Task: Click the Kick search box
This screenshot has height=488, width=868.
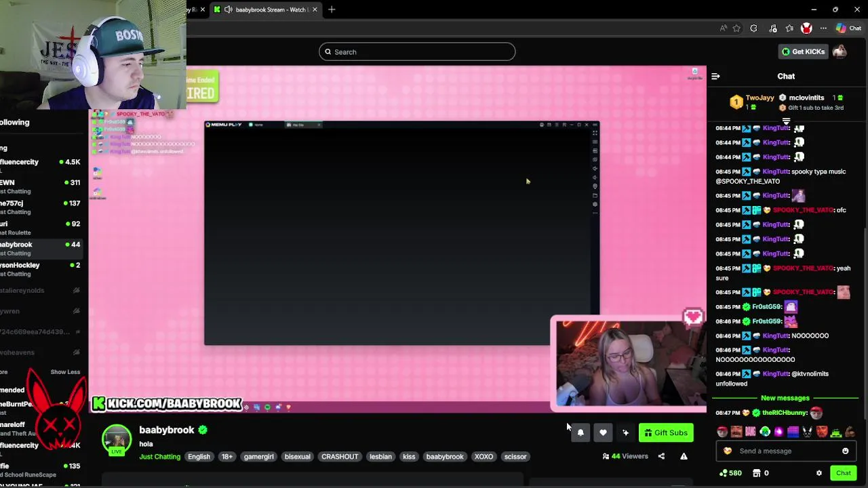Action: pos(417,52)
